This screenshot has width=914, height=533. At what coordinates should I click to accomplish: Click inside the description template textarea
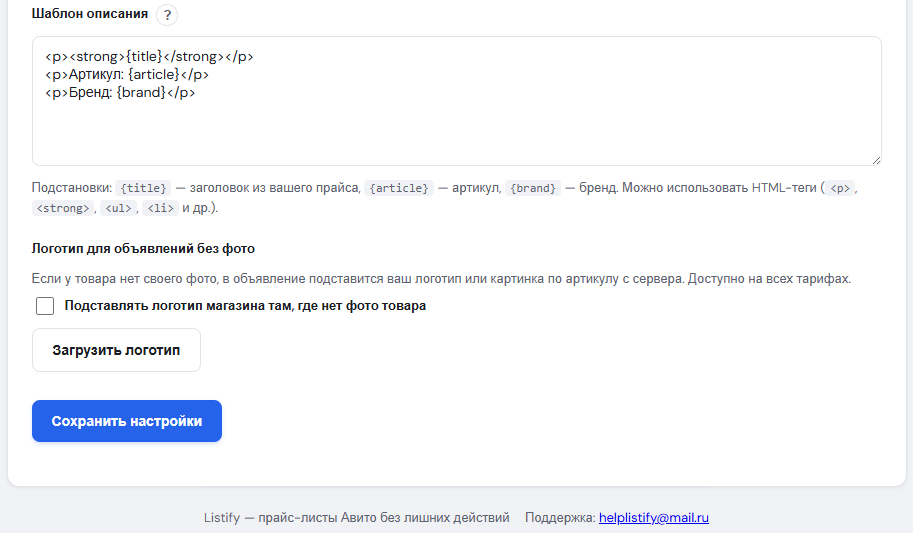pyautogui.click(x=456, y=130)
